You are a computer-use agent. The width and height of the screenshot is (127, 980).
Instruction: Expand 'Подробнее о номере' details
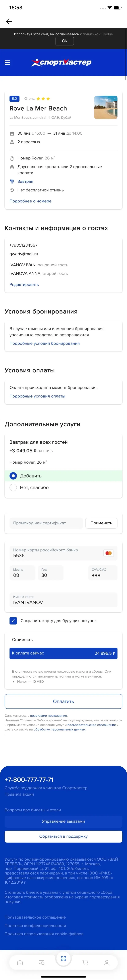click(30, 201)
